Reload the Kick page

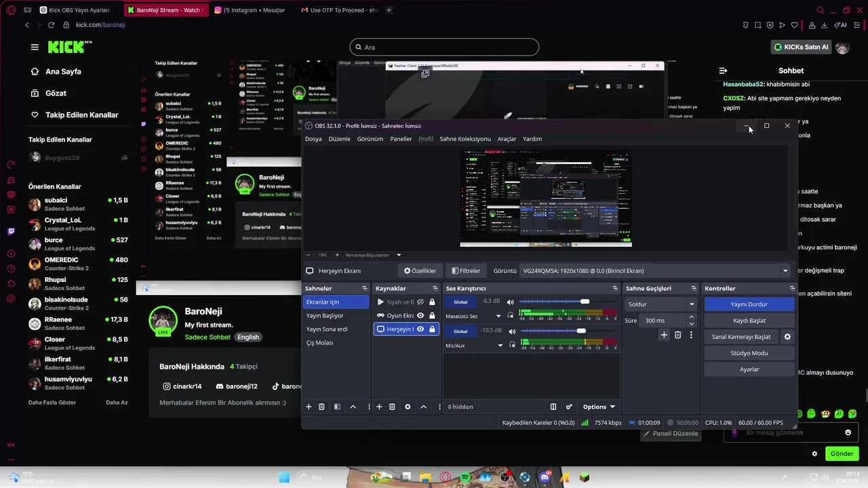51,25
